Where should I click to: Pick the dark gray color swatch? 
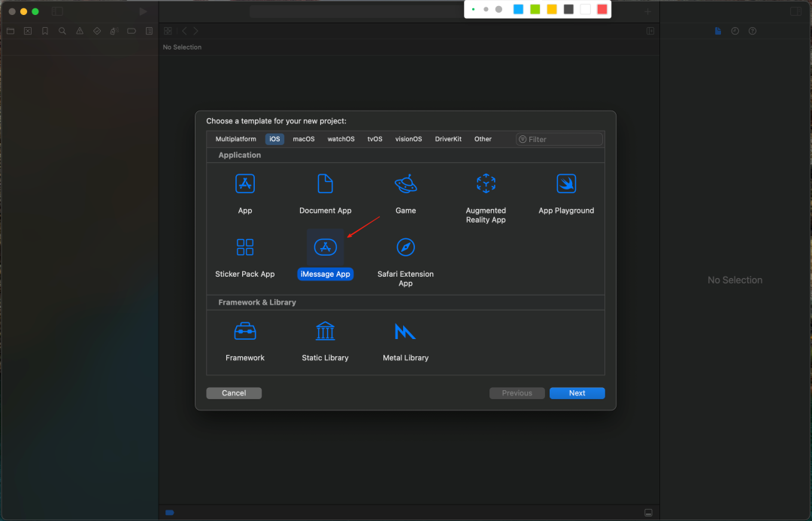(568, 9)
